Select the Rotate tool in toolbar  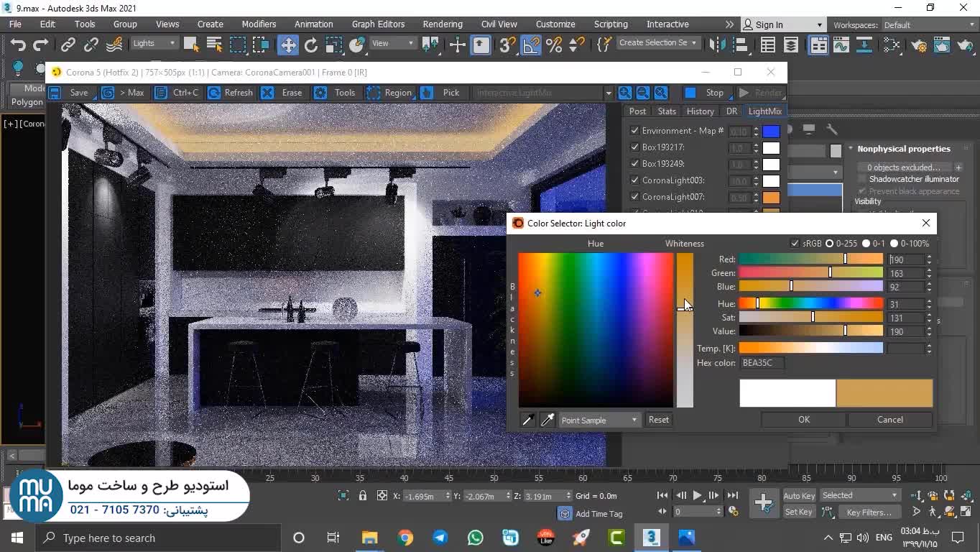(310, 45)
